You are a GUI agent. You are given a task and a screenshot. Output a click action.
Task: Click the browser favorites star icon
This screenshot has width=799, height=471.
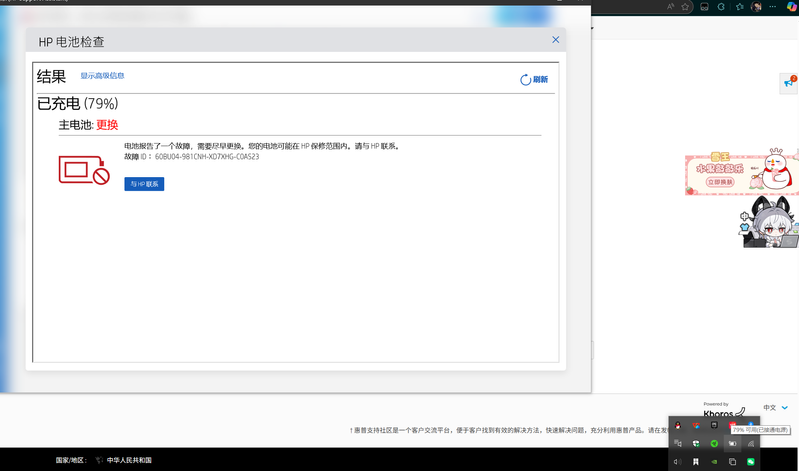pyautogui.click(x=686, y=6)
